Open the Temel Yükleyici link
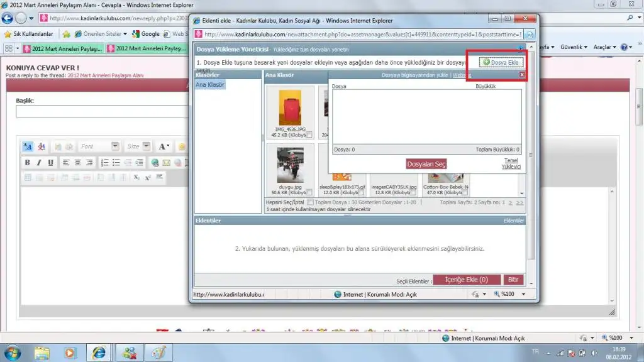This screenshot has height=362, width=644. [x=511, y=163]
